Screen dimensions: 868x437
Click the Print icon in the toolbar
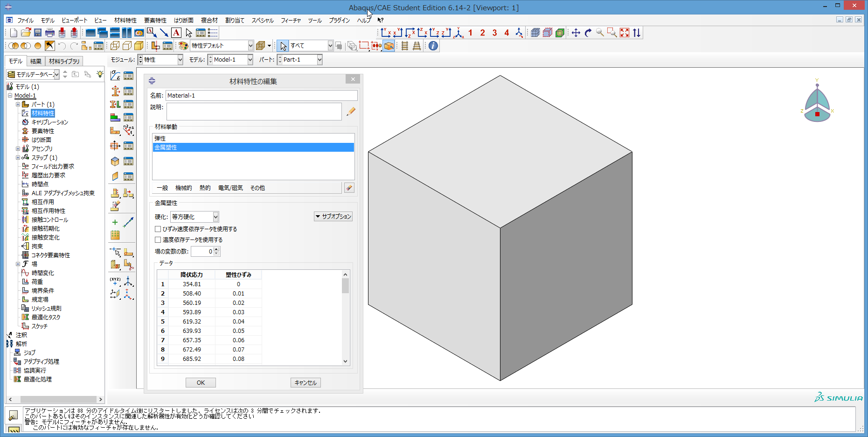[x=50, y=33]
